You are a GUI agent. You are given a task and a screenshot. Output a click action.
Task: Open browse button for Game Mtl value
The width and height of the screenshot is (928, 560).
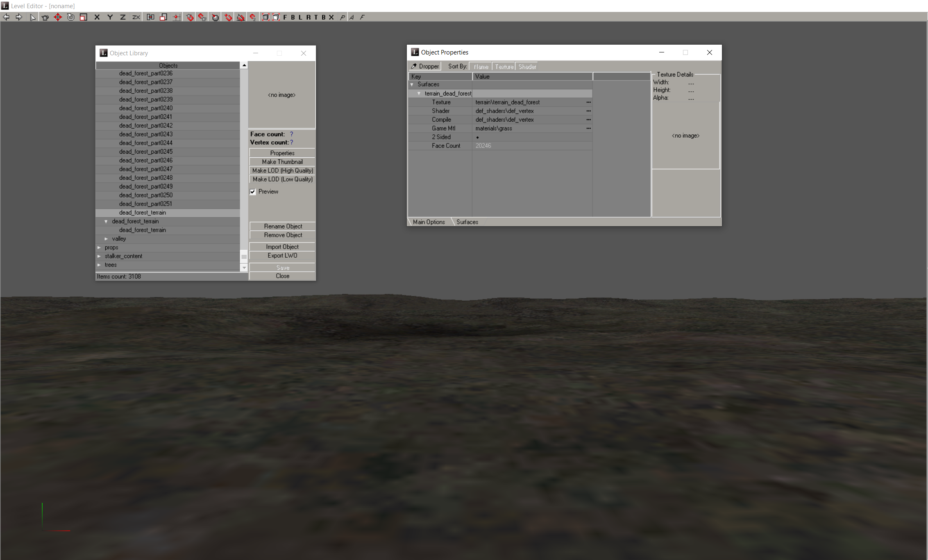(x=588, y=129)
